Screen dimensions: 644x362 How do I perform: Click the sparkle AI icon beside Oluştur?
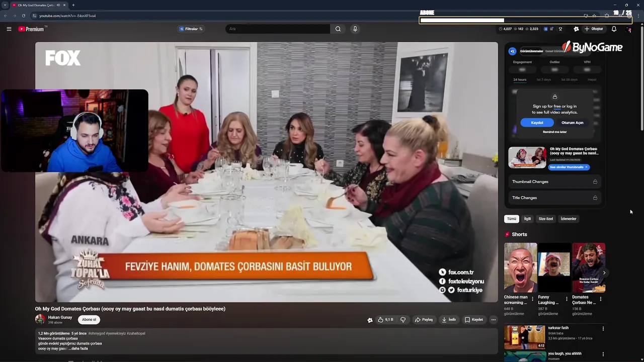point(577,29)
